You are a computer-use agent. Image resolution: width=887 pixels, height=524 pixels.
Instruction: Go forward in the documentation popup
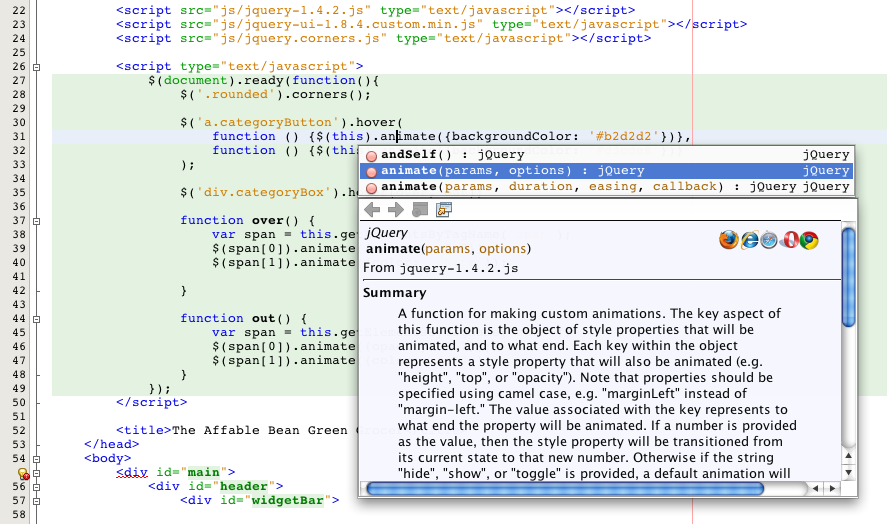coord(395,209)
